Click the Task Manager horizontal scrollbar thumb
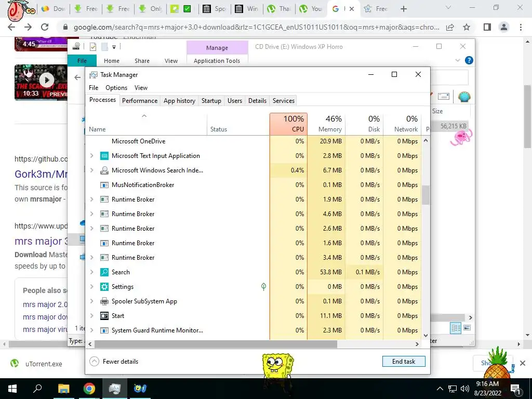Screen dimensions: 532x399 (x=216, y=344)
